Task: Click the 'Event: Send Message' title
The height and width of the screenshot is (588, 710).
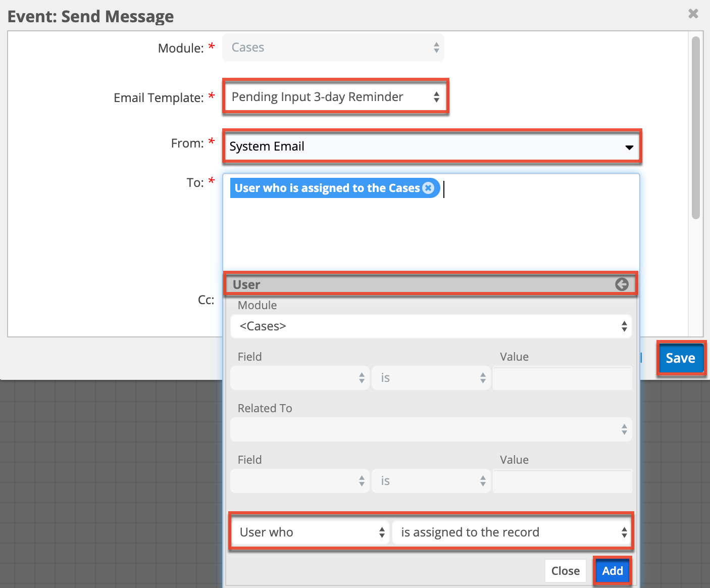Action: [x=91, y=17]
